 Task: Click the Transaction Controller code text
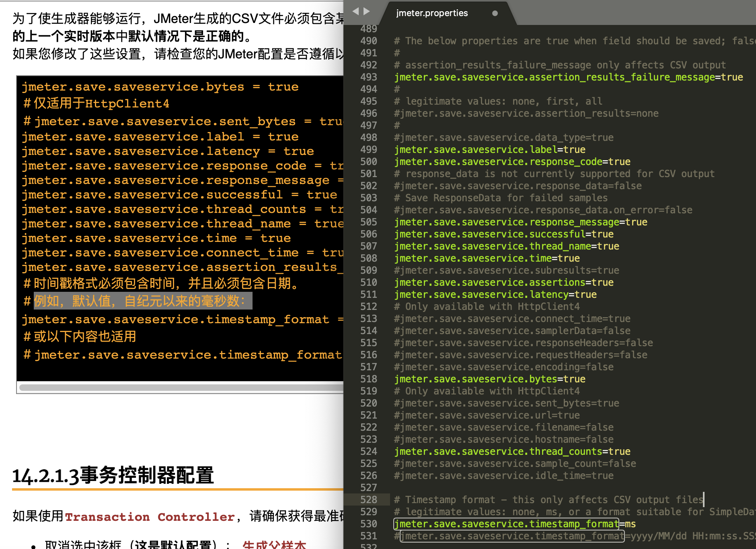pos(150,516)
